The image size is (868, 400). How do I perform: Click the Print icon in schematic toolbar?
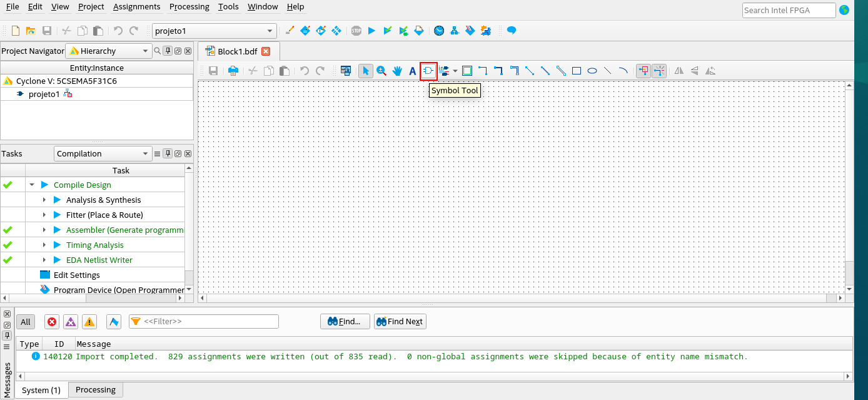(x=233, y=71)
